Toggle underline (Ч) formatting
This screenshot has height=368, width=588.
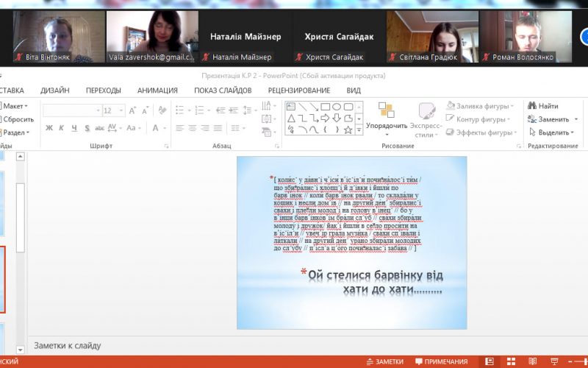[73, 128]
